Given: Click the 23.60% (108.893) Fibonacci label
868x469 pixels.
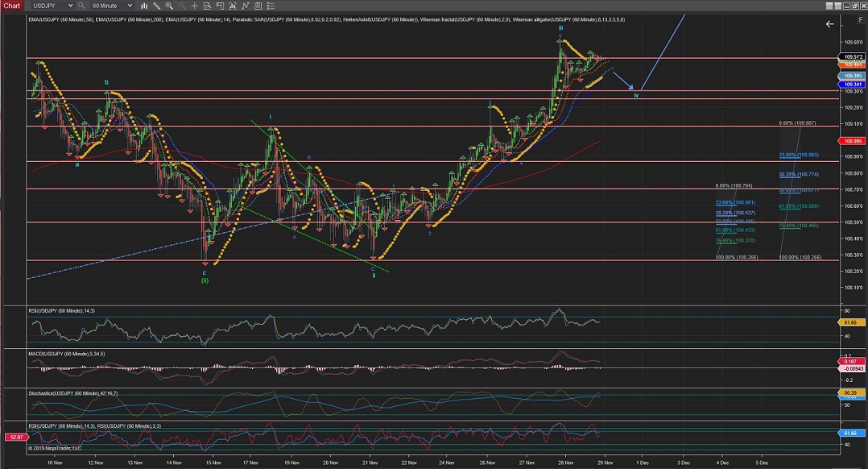Looking at the screenshot, I should [798, 155].
